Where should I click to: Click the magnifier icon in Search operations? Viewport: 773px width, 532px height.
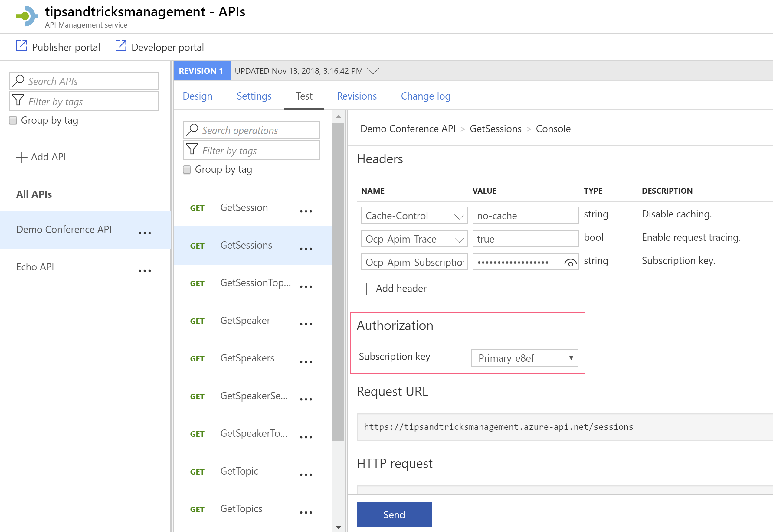(x=192, y=130)
